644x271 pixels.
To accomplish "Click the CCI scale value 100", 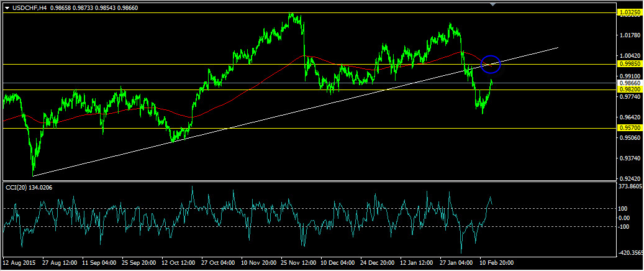I will point(624,209).
